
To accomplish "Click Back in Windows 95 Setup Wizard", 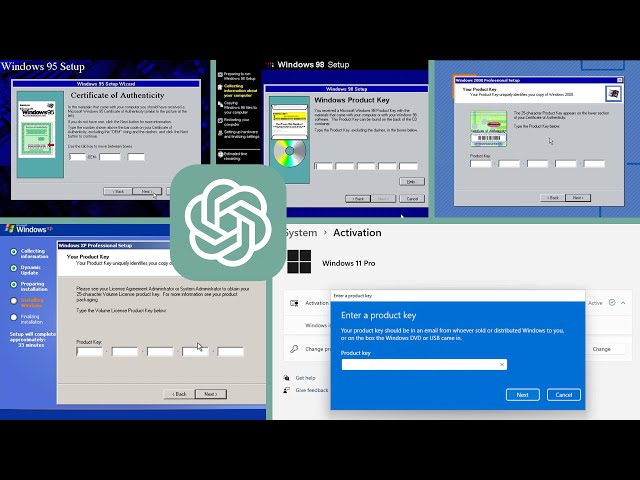I will [x=118, y=191].
